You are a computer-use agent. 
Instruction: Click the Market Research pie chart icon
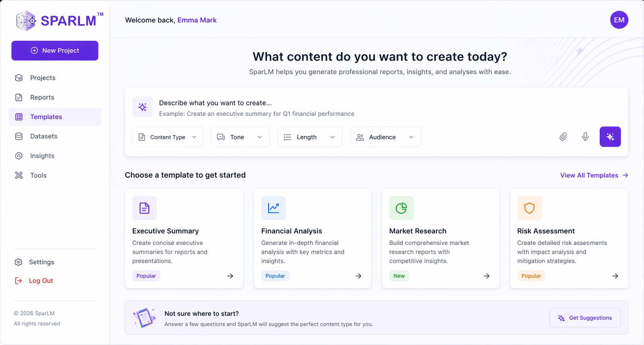pos(401,208)
